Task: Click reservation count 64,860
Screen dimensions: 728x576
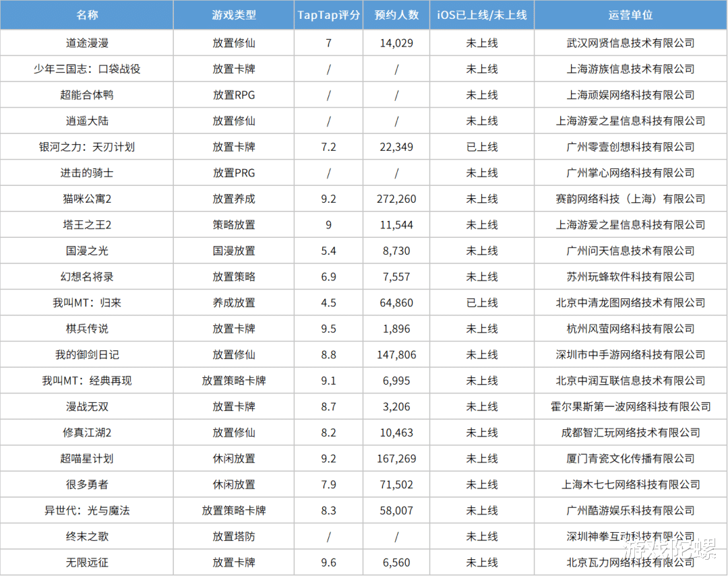Action: (x=396, y=303)
